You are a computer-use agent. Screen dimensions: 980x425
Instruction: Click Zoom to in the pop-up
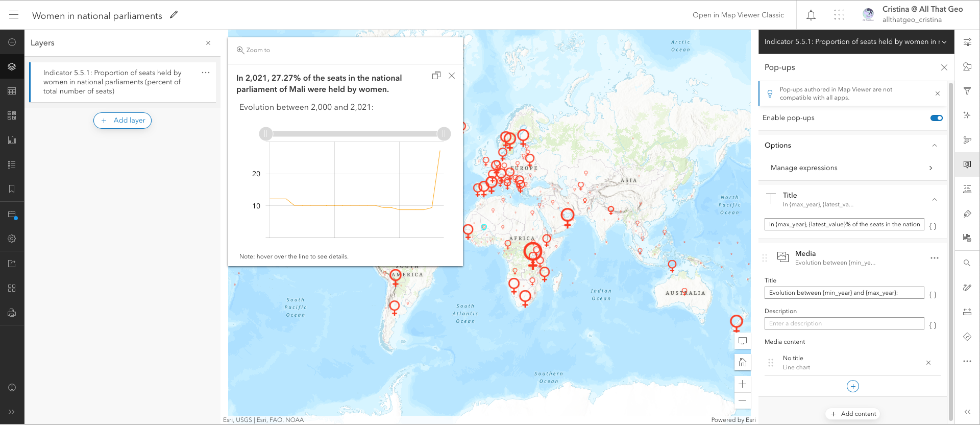pyautogui.click(x=254, y=50)
